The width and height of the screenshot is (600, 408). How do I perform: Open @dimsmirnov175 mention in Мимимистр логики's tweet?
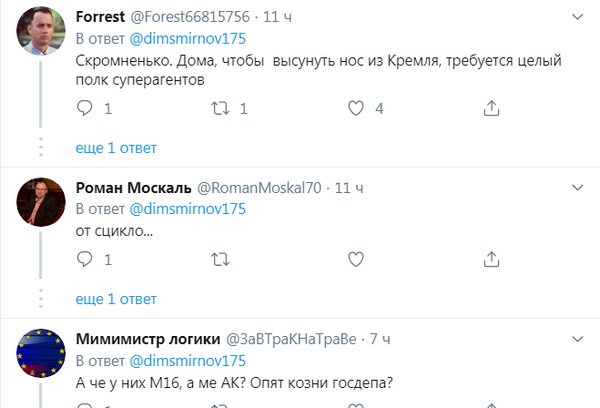pyautogui.click(x=188, y=361)
